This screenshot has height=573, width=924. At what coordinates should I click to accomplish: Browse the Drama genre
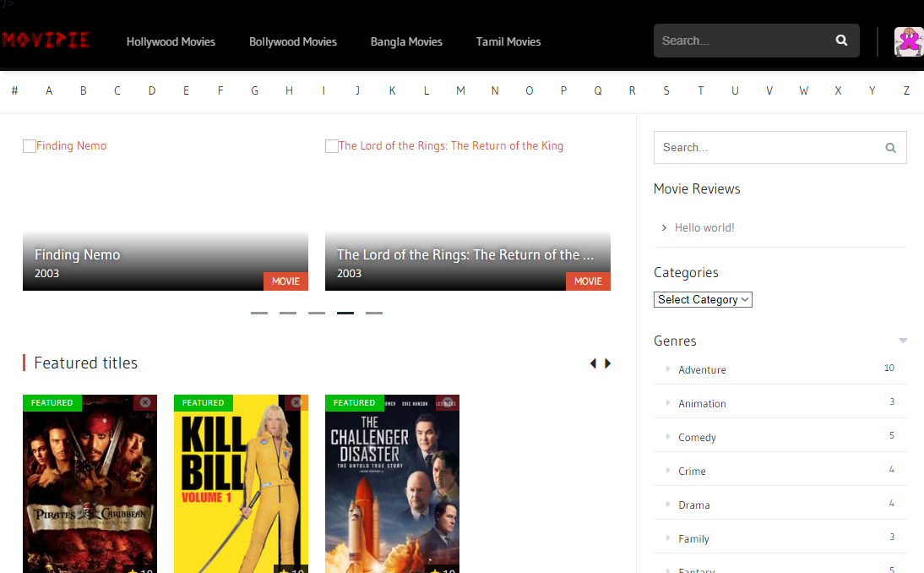(x=694, y=505)
